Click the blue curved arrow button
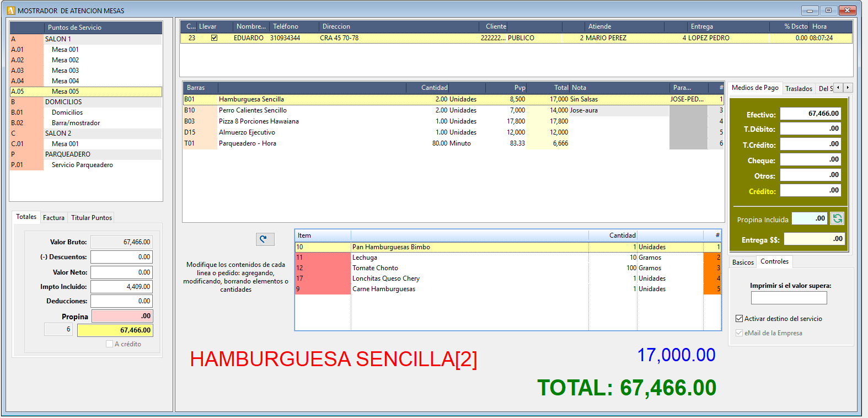 265,239
